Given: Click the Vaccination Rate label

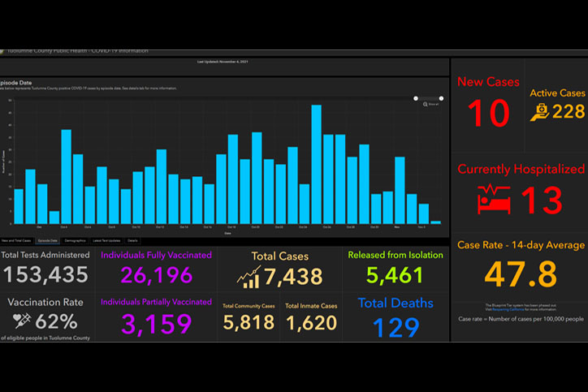Looking at the screenshot, I should pos(45,302).
